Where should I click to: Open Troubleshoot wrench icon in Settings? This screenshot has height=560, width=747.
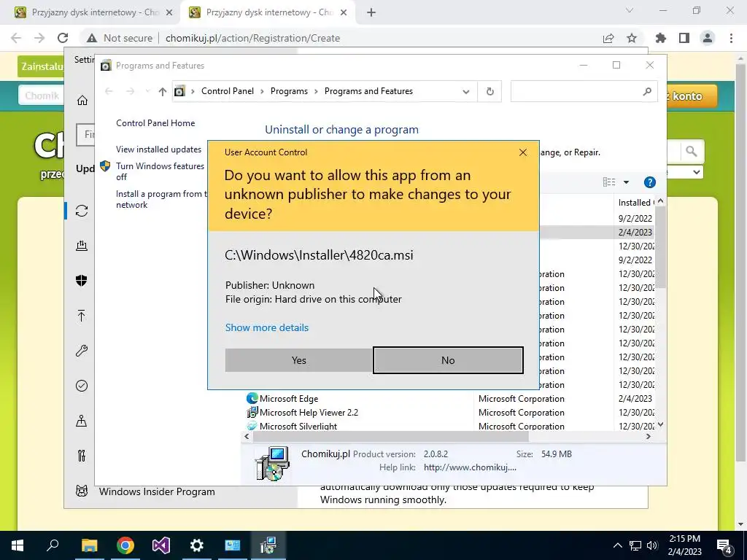pos(82,351)
